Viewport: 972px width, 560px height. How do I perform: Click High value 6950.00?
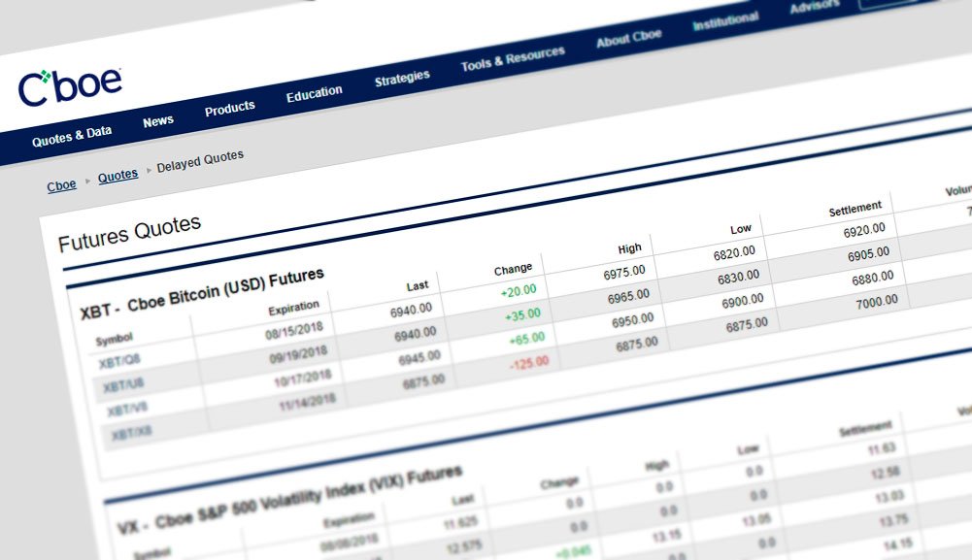coord(633,320)
